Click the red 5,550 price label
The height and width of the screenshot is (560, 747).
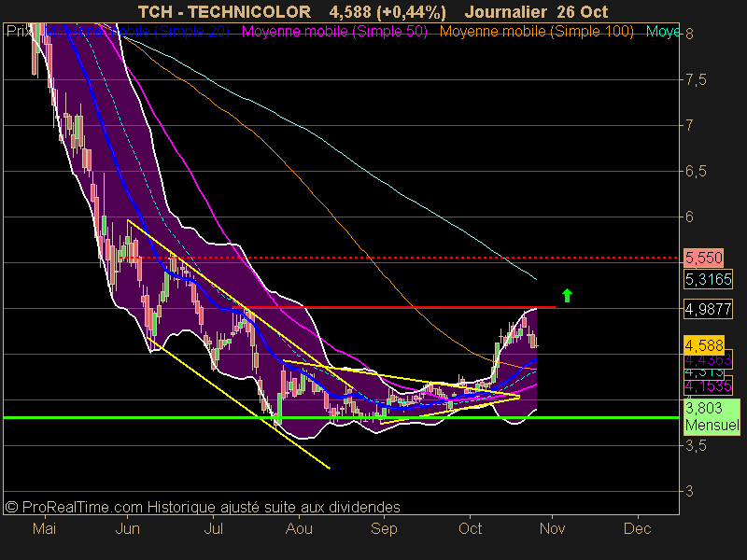click(x=704, y=258)
